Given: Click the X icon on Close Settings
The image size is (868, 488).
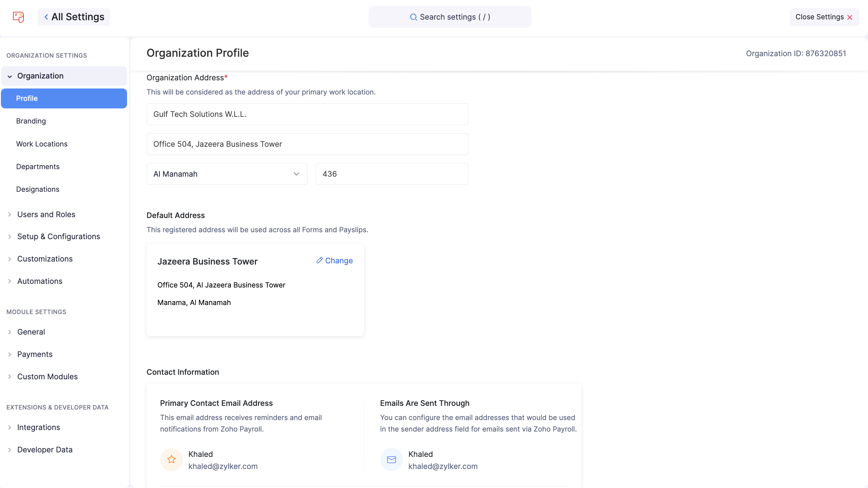Looking at the screenshot, I should click(x=850, y=17).
